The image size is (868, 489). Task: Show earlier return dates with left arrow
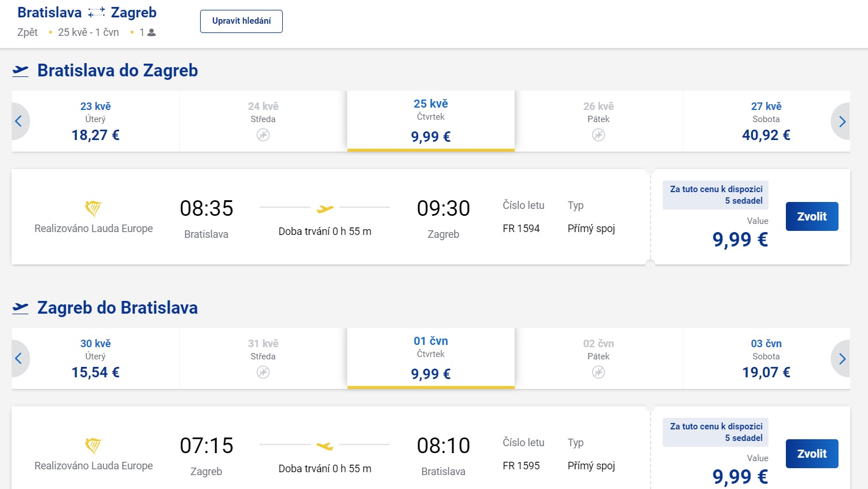(19, 358)
